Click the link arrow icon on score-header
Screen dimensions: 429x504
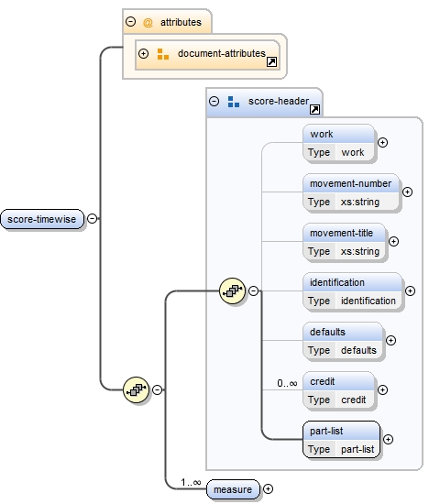pyautogui.click(x=314, y=110)
